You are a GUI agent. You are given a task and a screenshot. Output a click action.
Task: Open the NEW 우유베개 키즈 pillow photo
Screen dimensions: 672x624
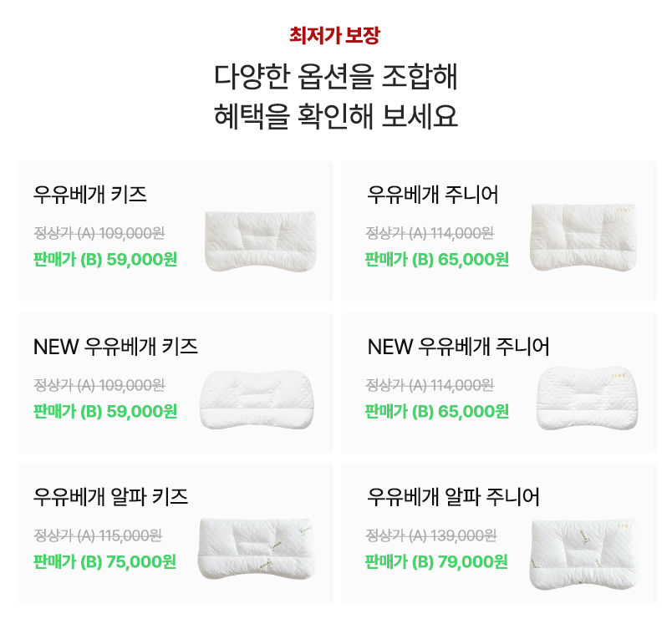[x=257, y=399]
